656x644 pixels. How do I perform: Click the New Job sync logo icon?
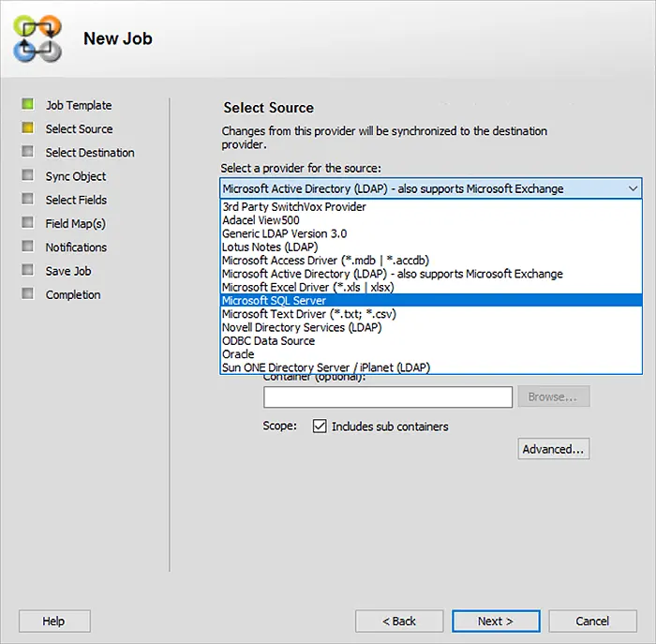pos(37,38)
